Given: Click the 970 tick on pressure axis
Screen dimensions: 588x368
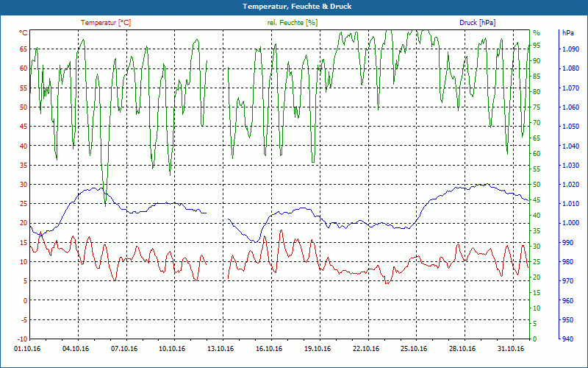Looking at the screenshot, I should click(567, 281).
